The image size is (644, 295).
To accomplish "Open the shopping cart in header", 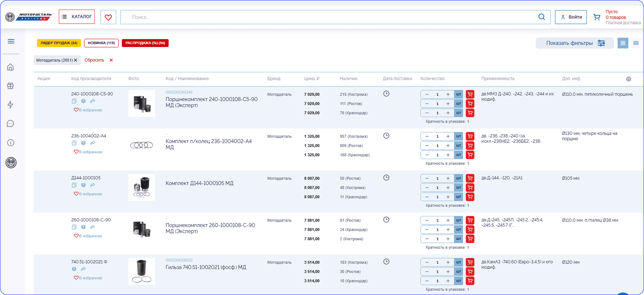I will tap(597, 17).
